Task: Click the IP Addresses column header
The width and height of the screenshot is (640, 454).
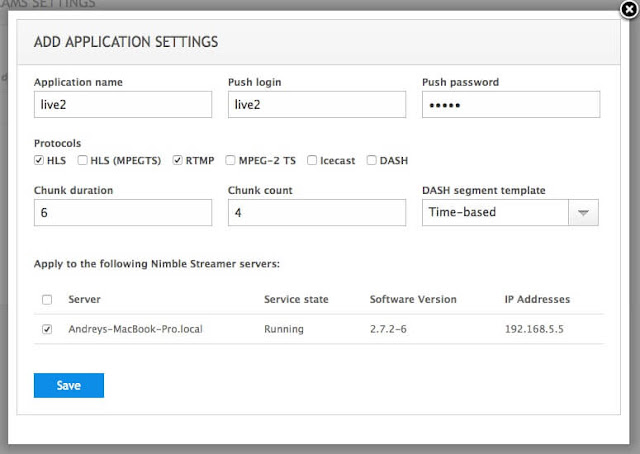Action: [537, 299]
